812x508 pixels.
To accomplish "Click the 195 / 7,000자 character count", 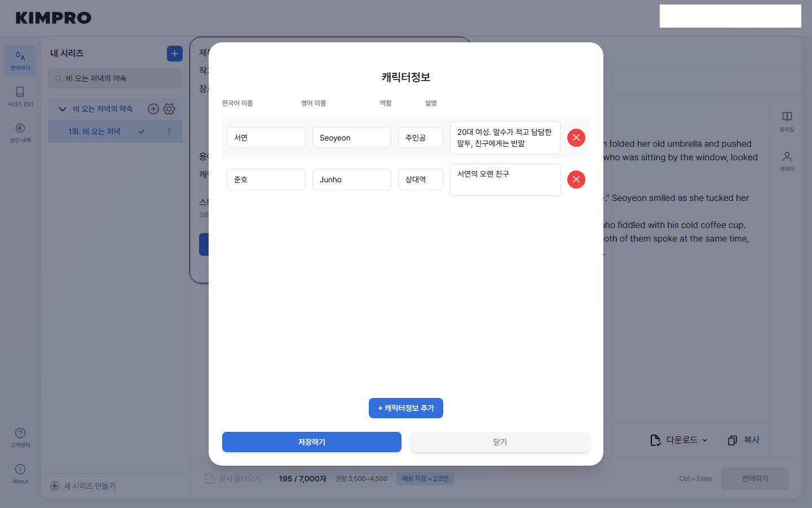I will pyautogui.click(x=303, y=479).
